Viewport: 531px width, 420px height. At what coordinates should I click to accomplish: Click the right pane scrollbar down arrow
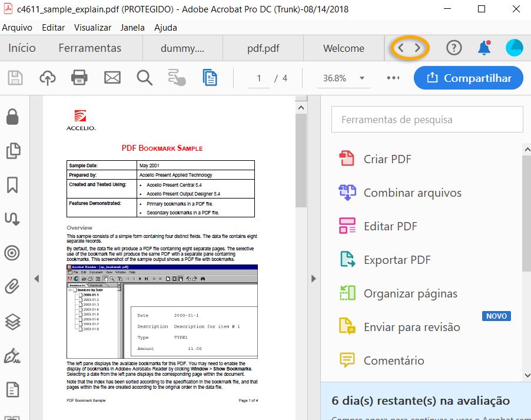point(526,375)
